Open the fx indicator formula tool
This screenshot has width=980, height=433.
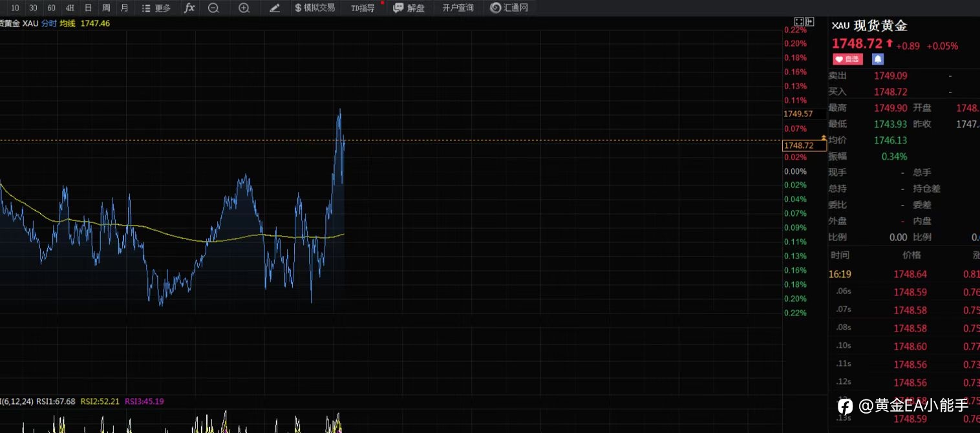point(189,8)
